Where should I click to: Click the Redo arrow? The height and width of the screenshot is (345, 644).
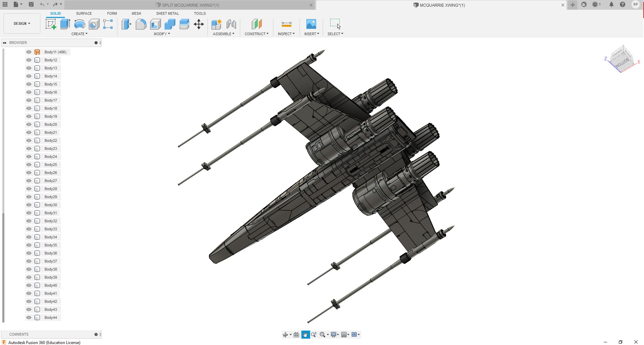pos(55,4)
